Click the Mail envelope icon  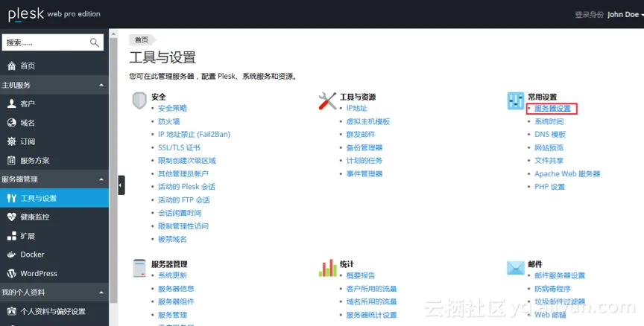(516, 268)
